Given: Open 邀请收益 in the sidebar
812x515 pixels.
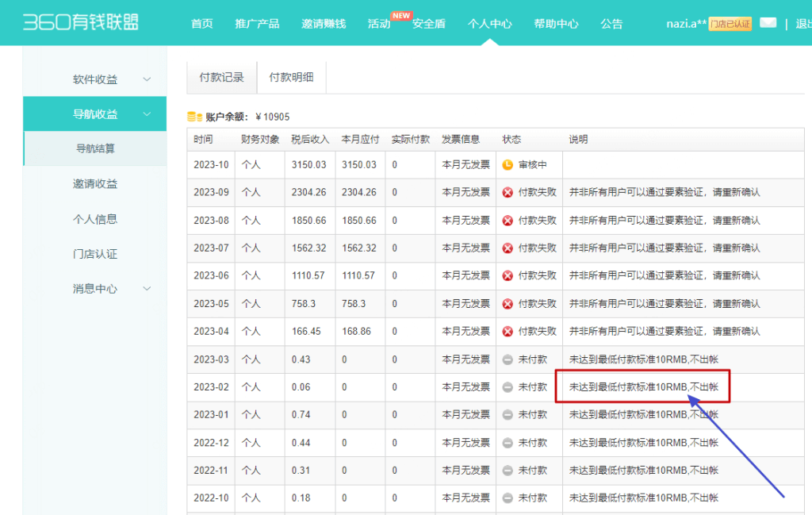Looking at the screenshot, I should click(95, 183).
